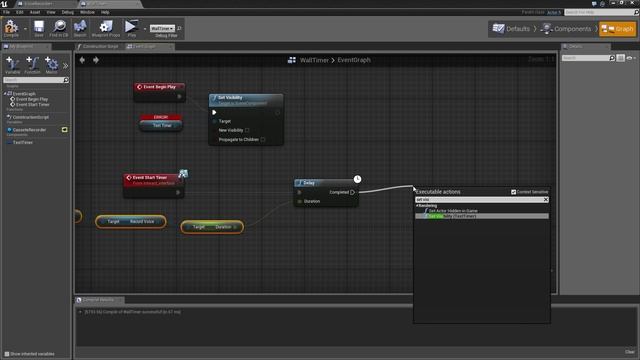Screen dimensions: 640x360
Task: Switch to Graph mode
Action: (618, 29)
